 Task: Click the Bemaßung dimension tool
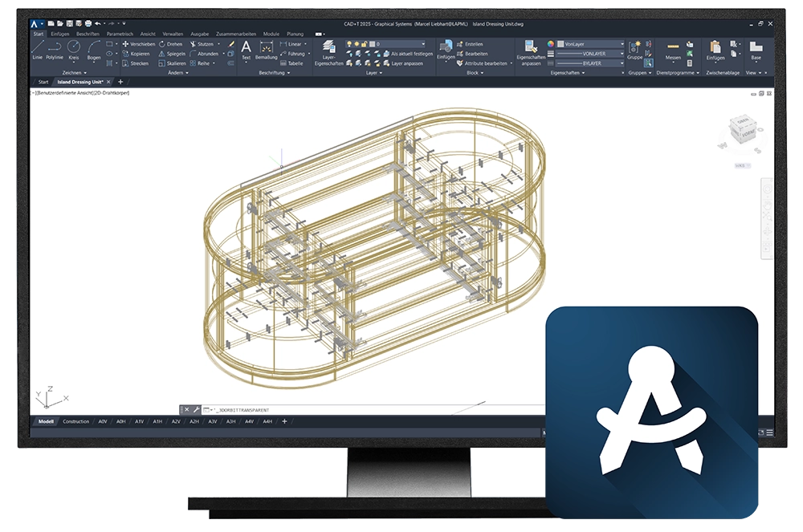click(x=267, y=50)
